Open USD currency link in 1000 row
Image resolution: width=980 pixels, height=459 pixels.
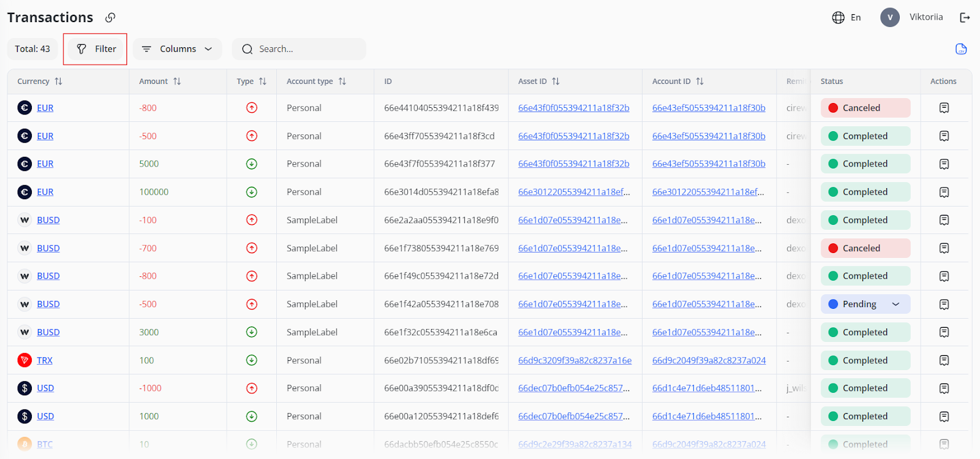pyautogui.click(x=45, y=416)
